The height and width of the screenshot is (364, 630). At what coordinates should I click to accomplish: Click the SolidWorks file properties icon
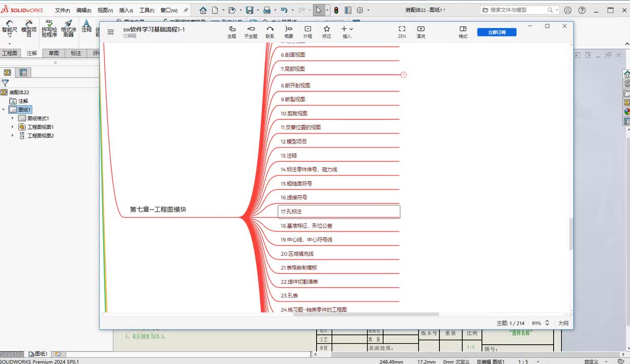(347, 10)
